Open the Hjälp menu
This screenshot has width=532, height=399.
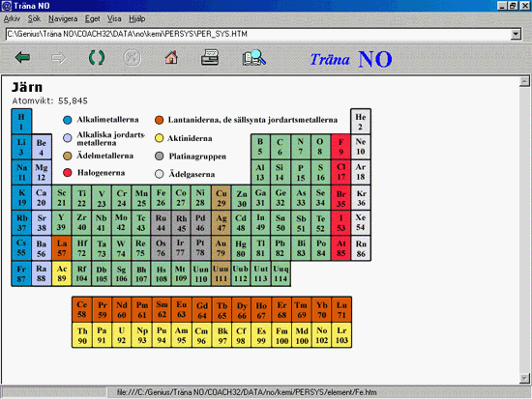pos(137,19)
